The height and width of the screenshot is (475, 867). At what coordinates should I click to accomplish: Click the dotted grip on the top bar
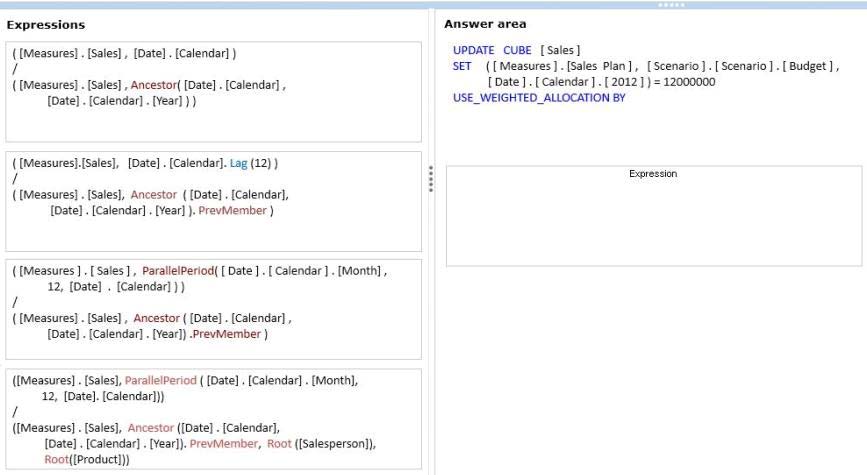point(671,5)
